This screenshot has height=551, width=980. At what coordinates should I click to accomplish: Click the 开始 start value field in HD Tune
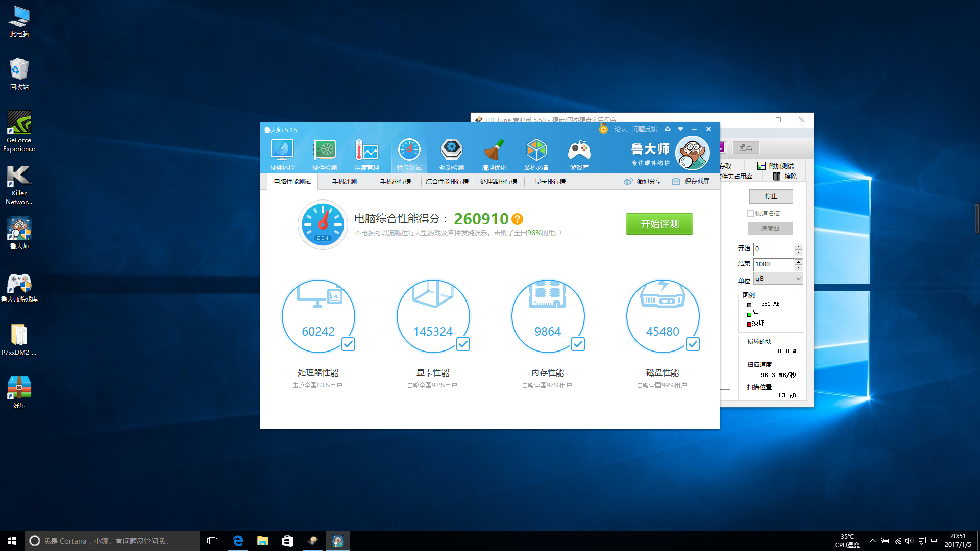click(x=774, y=249)
